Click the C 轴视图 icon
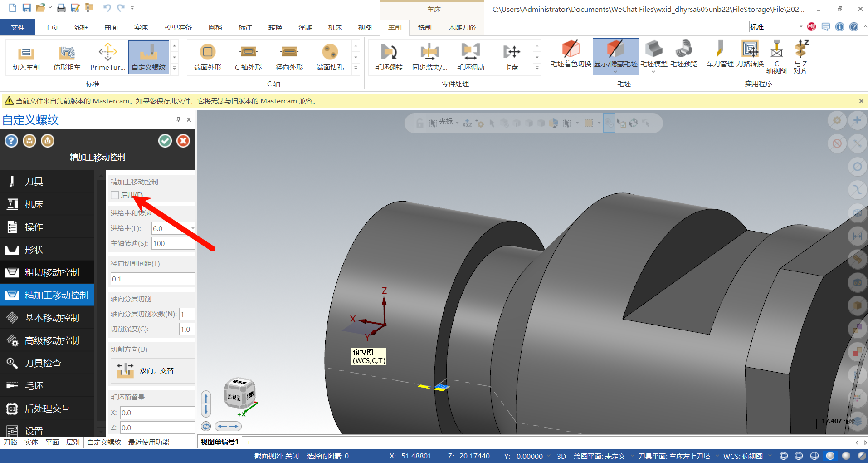This screenshot has width=868, height=463. 776,57
